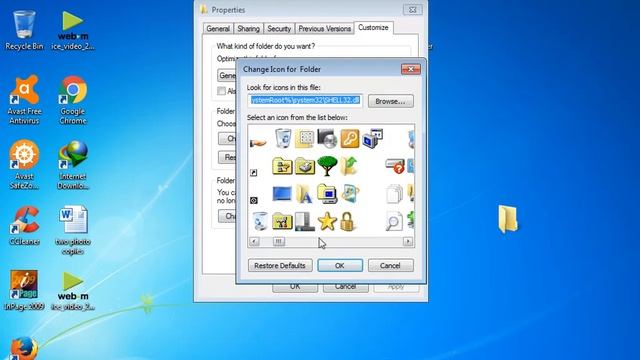Select the two photo copies Word document

[73, 230]
